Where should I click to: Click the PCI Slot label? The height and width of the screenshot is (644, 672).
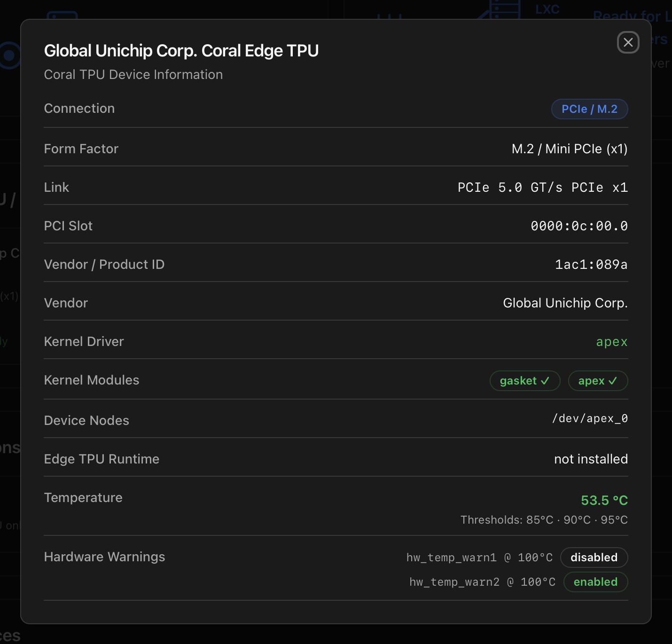68,226
